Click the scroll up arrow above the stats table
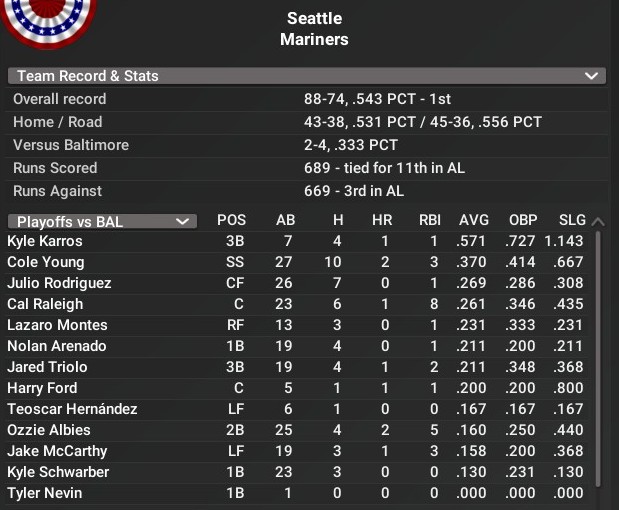This screenshot has height=510, width=619. click(x=598, y=221)
